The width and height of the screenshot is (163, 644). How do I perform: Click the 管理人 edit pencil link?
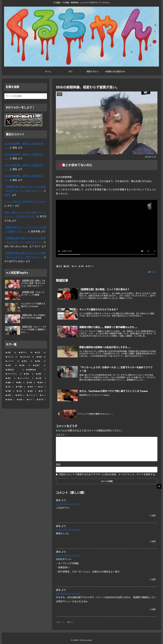152,272
